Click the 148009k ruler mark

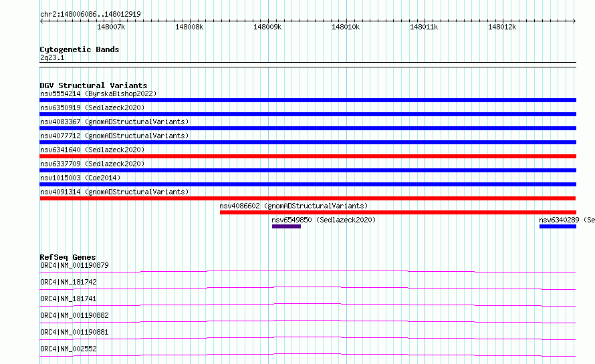coord(267,27)
